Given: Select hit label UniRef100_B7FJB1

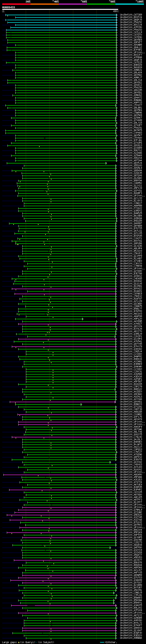Looking at the screenshot, I should click(x=131, y=140).
